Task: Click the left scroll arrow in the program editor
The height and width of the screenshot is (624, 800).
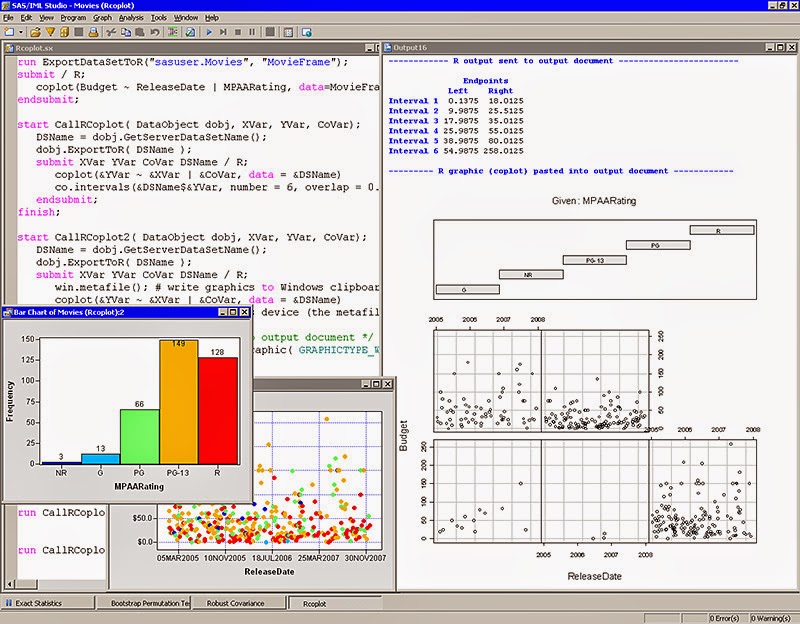Action: 11,583
